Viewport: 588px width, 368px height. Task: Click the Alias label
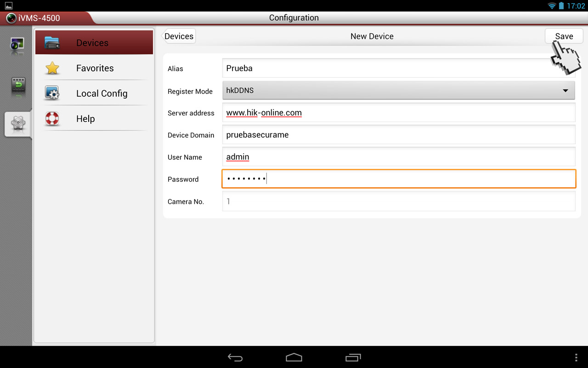pyautogui.click(x=175, y=69)
